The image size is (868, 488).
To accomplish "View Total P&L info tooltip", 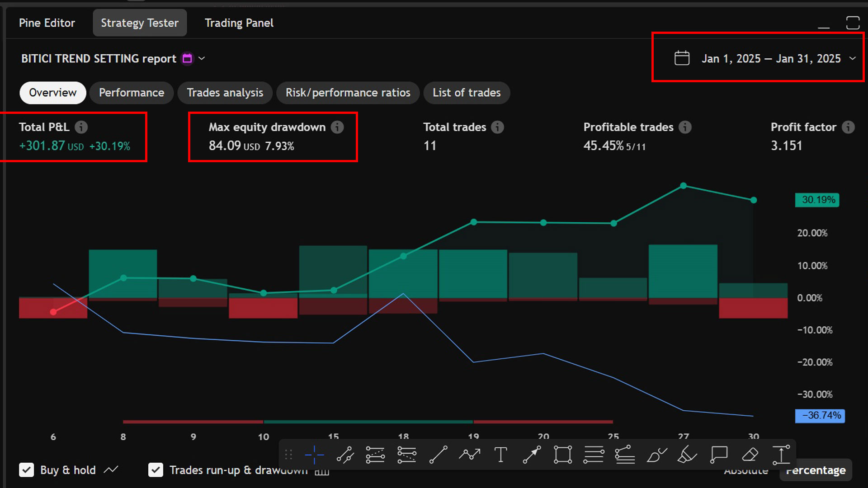I will (82, 127).
